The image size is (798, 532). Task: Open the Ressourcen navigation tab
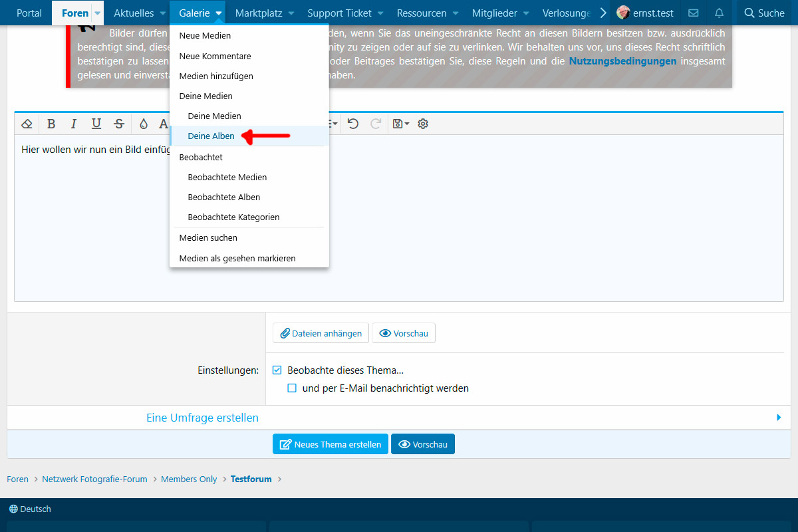(422, 13)
